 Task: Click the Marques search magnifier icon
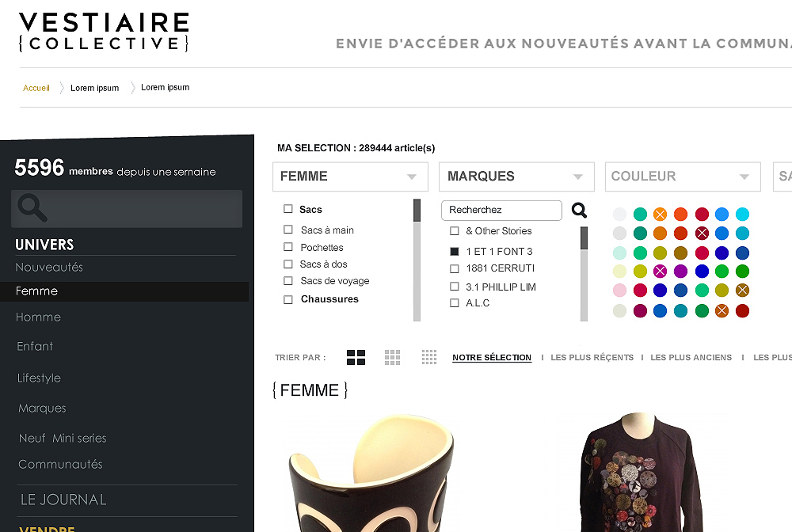click(579, 210)
